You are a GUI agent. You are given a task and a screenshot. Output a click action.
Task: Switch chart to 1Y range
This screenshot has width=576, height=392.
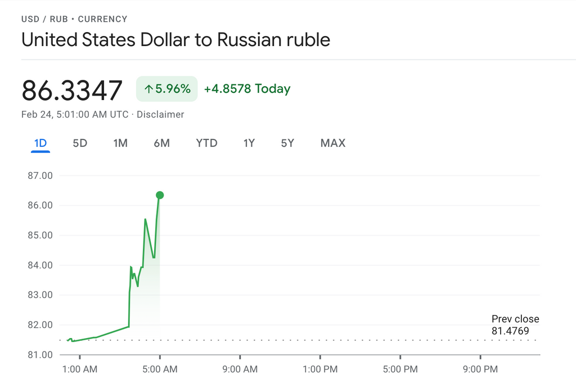(249, 143)
